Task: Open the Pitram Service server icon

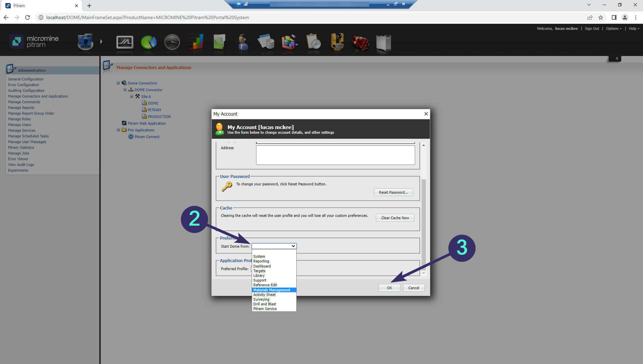Action: pyautogui.click(x=384, y=42)
